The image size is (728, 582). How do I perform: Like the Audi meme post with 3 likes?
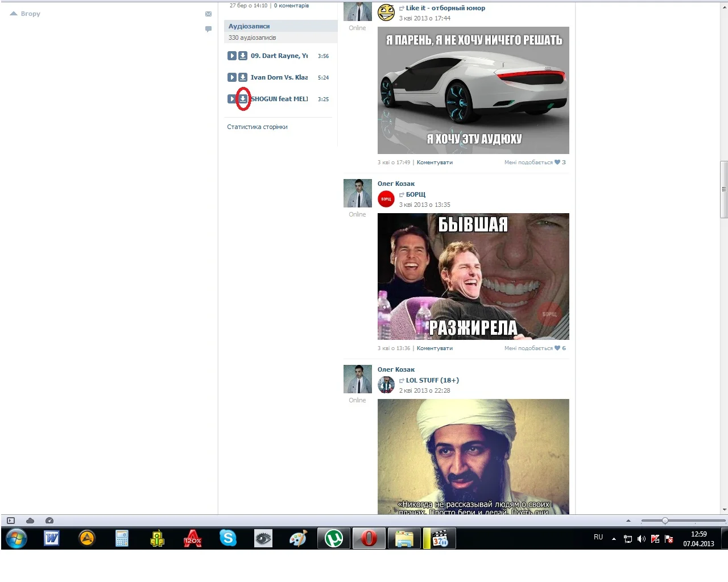(x=535, y=163)
